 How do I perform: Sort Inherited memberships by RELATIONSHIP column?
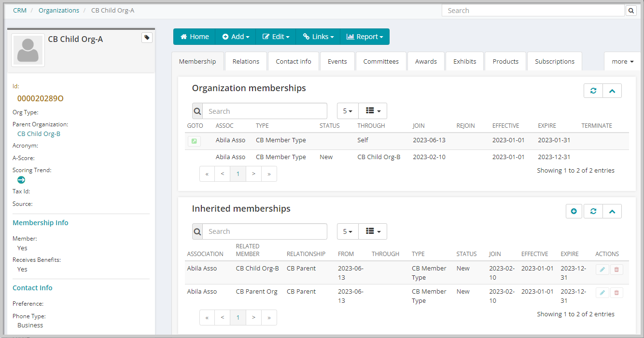click(306, 254)
